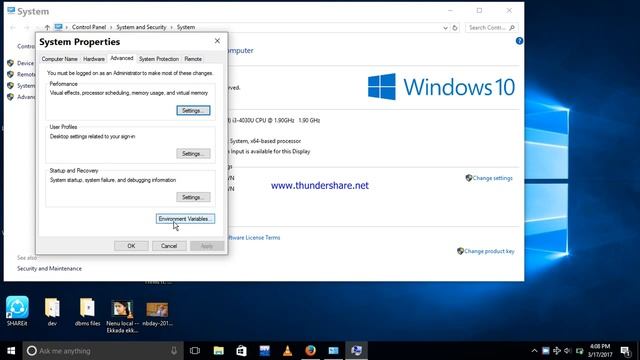This screenshot has height=360, width=640.
Task: Cancel the System Properties dialog
Action: [169, 246]
